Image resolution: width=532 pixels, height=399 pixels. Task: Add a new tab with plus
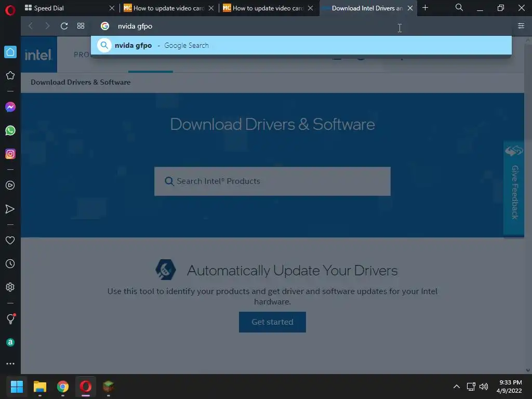point(425,7)
